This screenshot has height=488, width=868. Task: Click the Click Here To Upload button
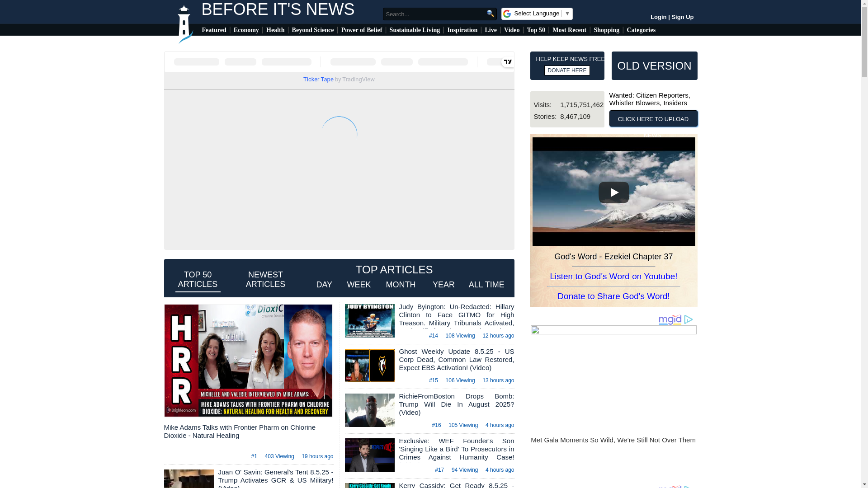653,119
